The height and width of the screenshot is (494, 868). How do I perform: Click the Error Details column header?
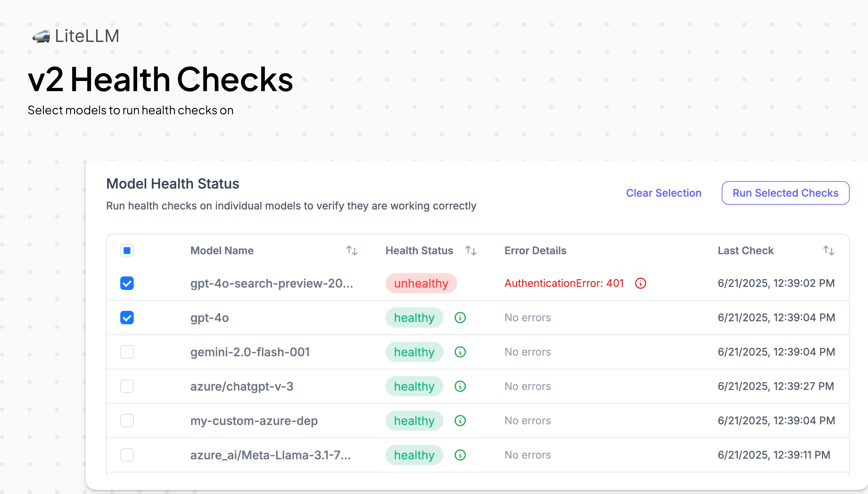click(x=535, y=251)
